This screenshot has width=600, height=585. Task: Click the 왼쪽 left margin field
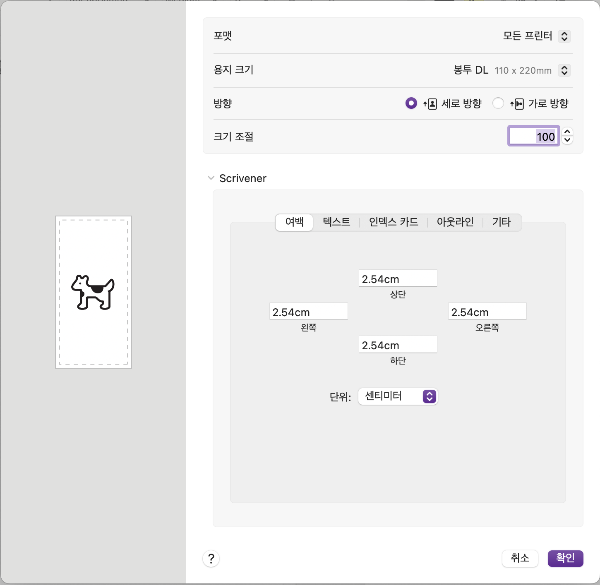308,311
